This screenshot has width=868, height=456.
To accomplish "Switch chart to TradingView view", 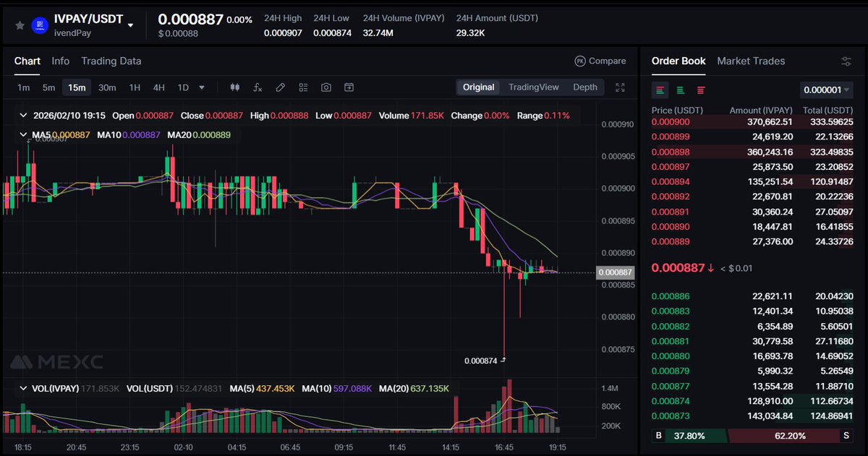I will pos(534,87).
